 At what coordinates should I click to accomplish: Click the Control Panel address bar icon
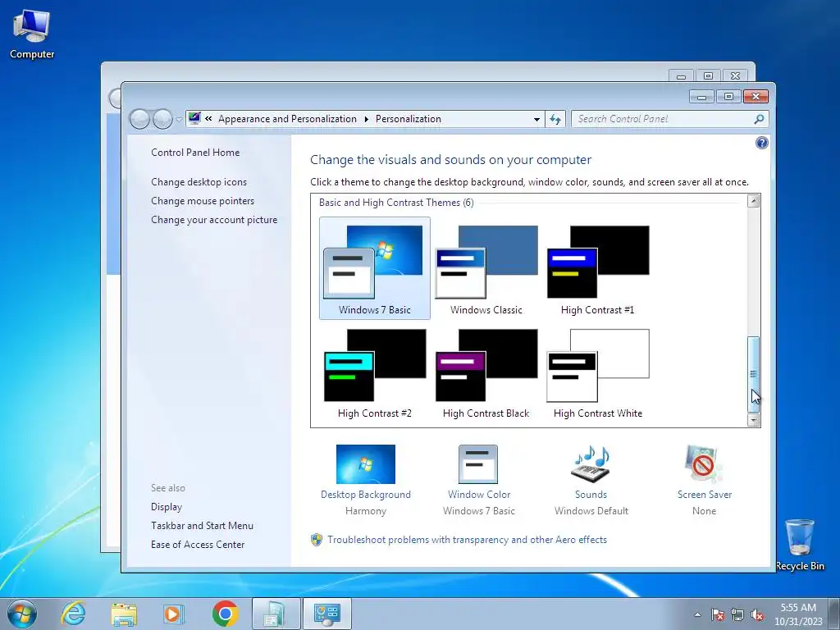(194, 118)
